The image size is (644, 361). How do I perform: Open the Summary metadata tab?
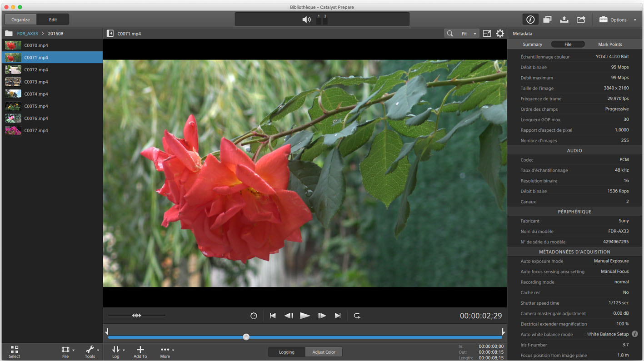click(x=532, y=45)
